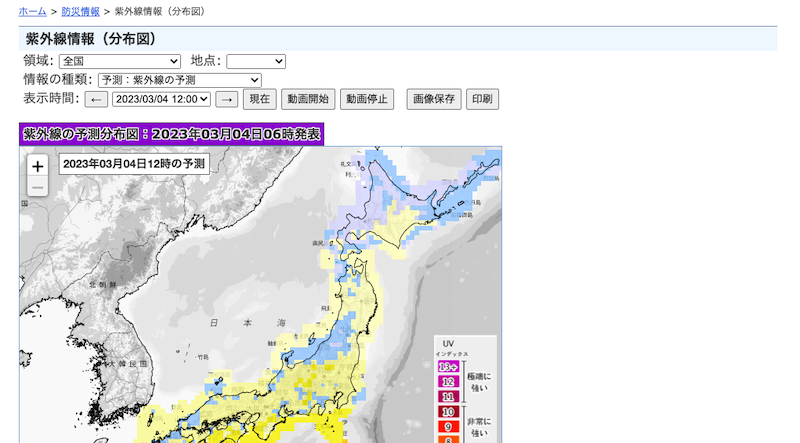Click the 印刷 print button

[482, 99]
